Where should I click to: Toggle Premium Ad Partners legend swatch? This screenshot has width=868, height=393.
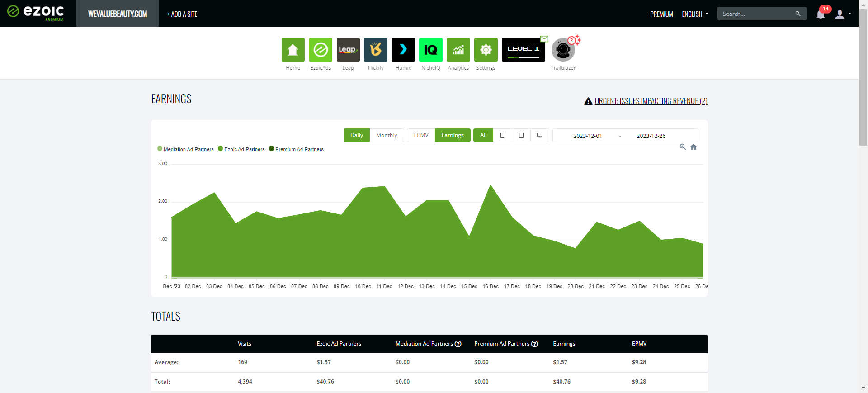pyautogui.click(x=271, y=148)
